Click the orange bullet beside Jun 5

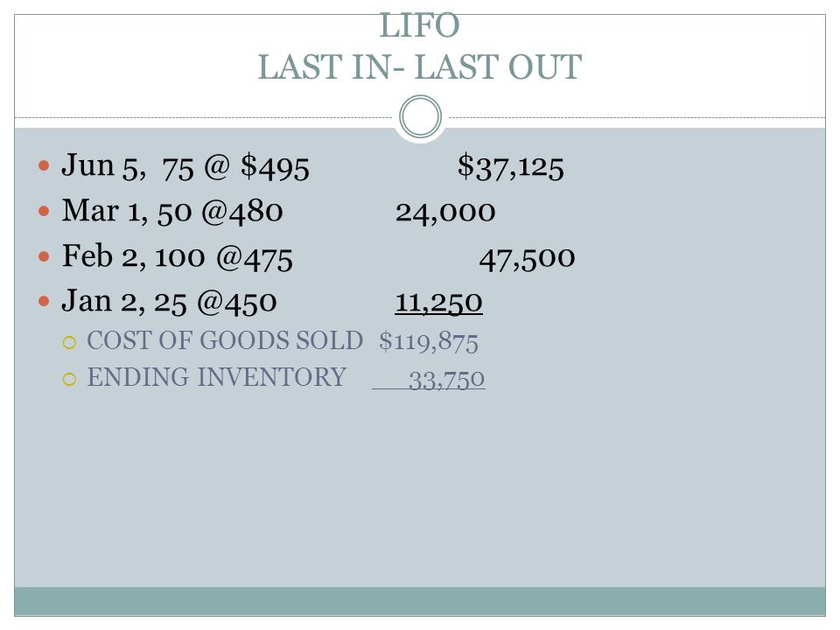44,165
